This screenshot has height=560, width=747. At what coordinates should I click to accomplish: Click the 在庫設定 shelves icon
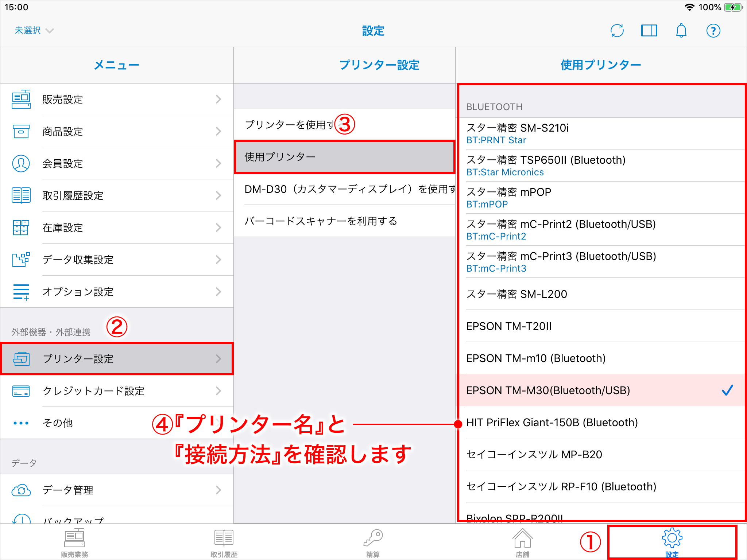[21, 227]
